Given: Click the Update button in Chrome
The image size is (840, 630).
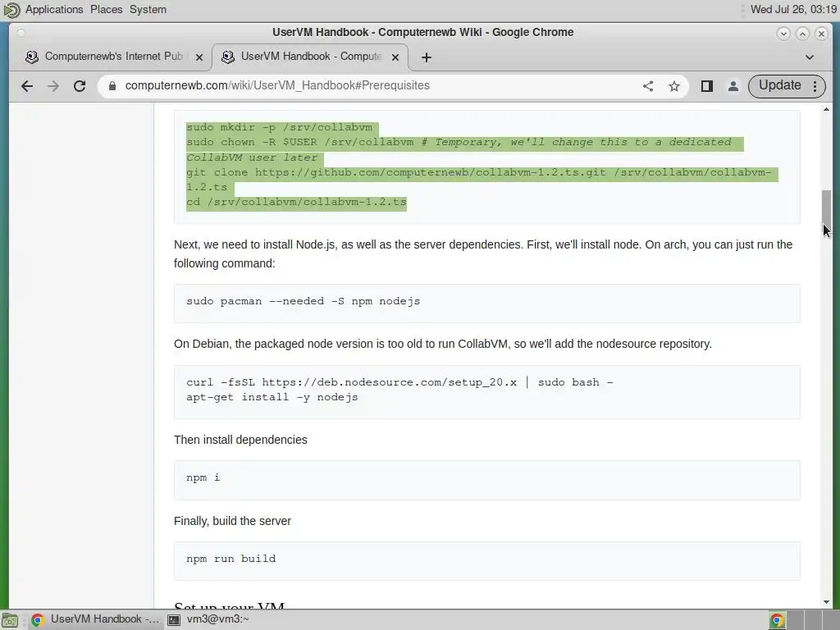Looking at the screenshot, I should point(779,85).
